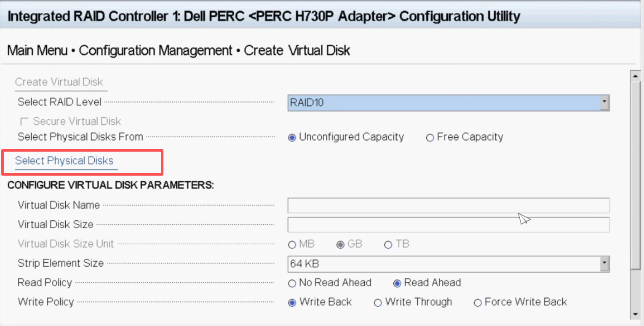Set size unit to TB
The image size is (644, 326).
click(388, 245)
